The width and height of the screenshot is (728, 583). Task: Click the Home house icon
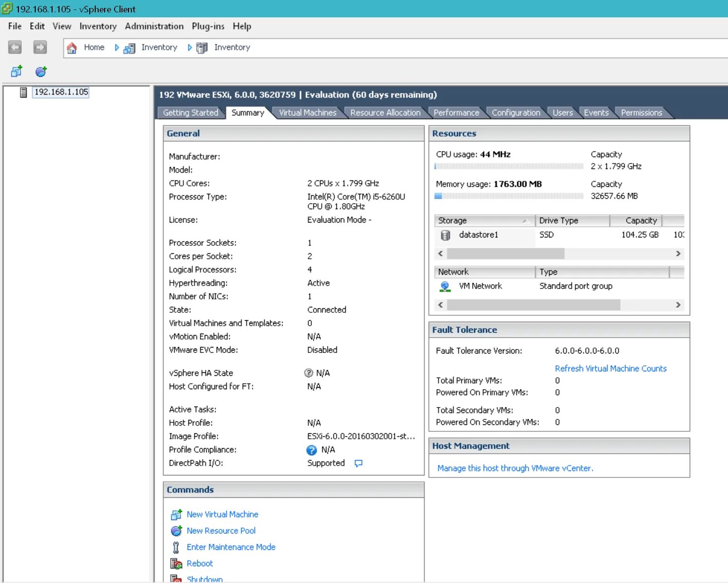72,48
